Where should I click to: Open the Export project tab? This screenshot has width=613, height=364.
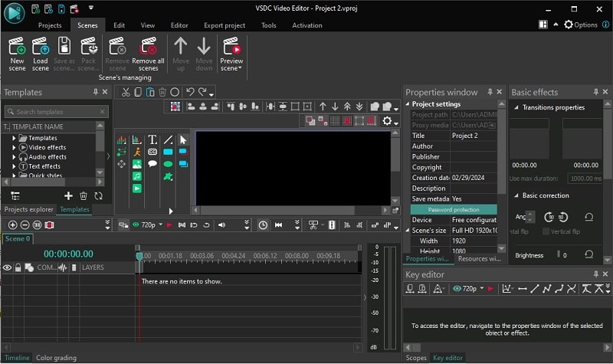[x=225, y=25]
